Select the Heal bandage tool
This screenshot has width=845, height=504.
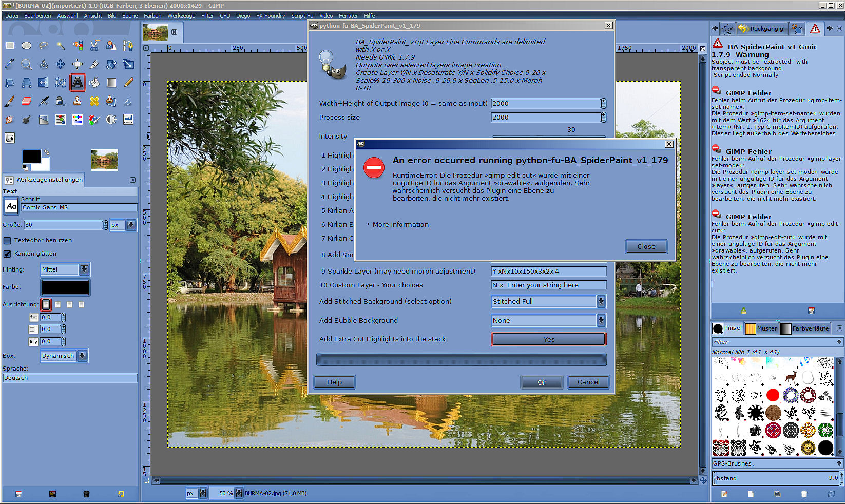[94, 101]
